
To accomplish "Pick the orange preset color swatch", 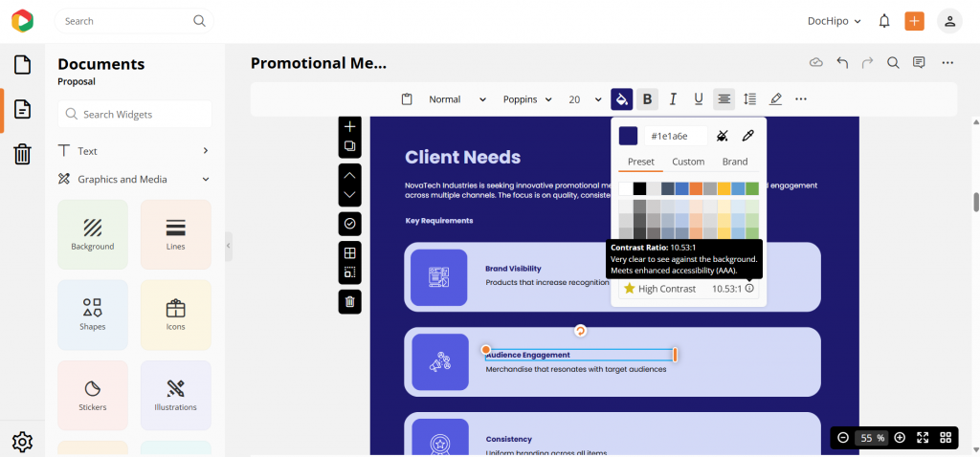I will pyautogui.click(x=696, y=188).
